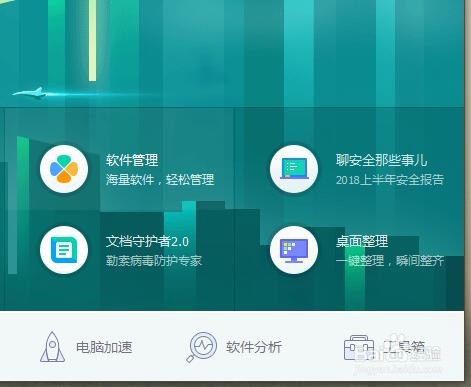Open the 软件分析 label

pyautogui.click(x=254, y=347)
